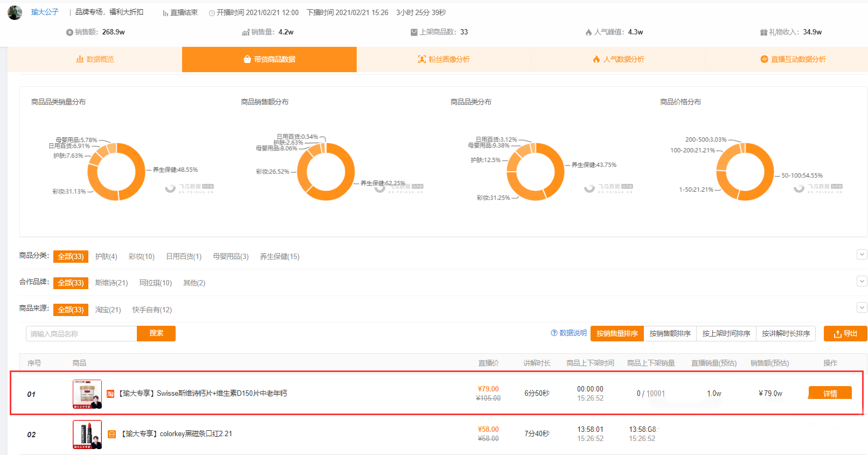
Task: Expand the 合作品牌 filter row chevron
Action: pyautogui.click(x=862, y=281)
